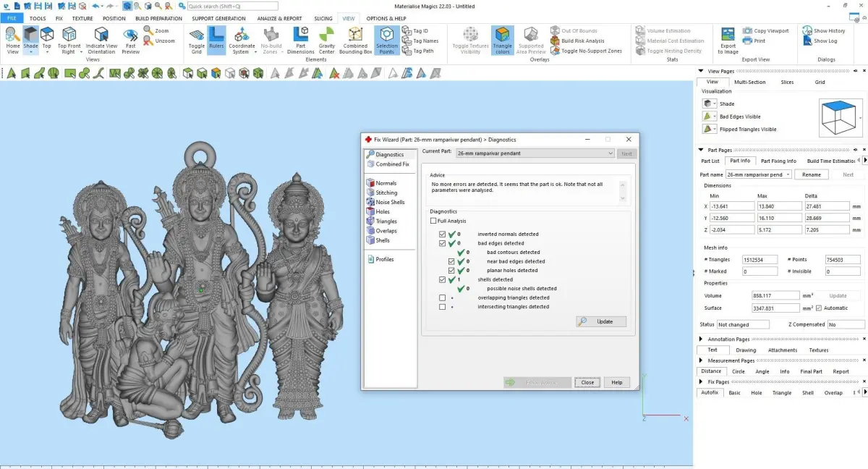Open Current Part dropdown in Fix Wizard
The image size is (868, 469).
(x=536, y=153)
